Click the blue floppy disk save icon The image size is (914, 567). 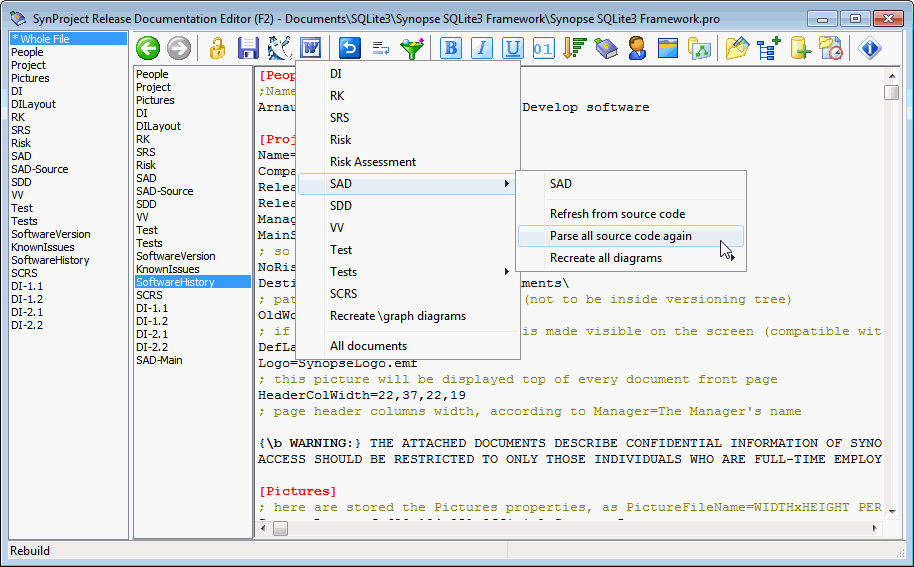(248, 48)
